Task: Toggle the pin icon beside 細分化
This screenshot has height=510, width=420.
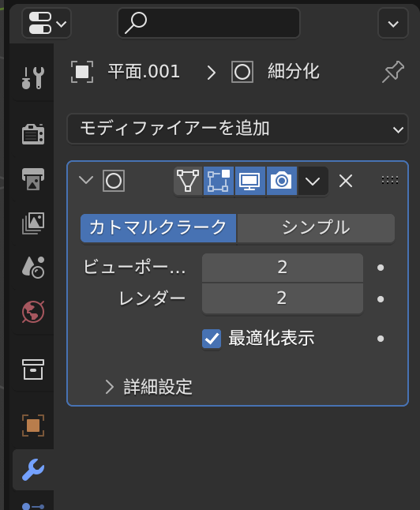Action: pyautogui.click(x=393, y=72)
